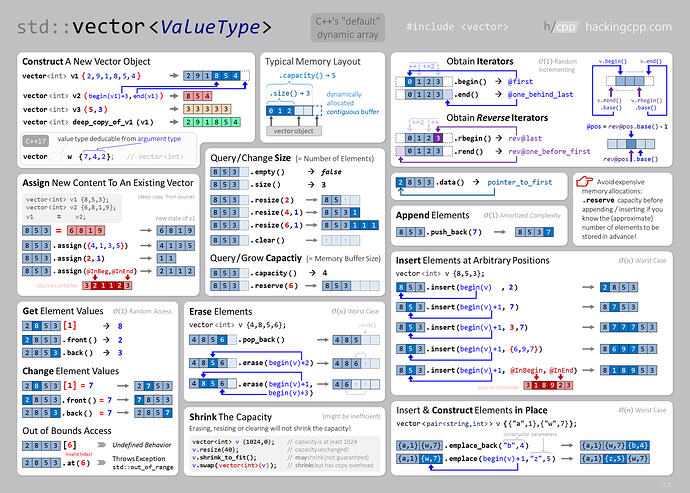Click the "deep_copy_of_v1 (v1)" text

tap(113, 122)
